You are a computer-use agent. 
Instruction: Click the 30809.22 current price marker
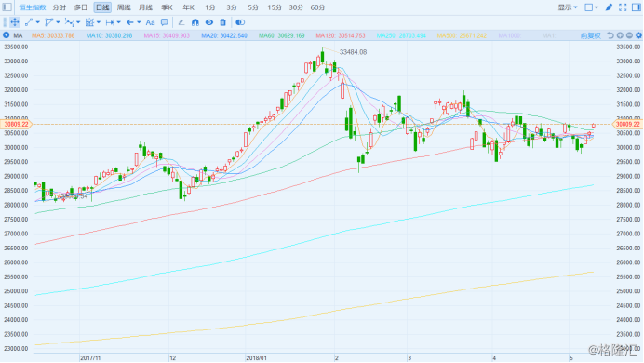point(16,124)
